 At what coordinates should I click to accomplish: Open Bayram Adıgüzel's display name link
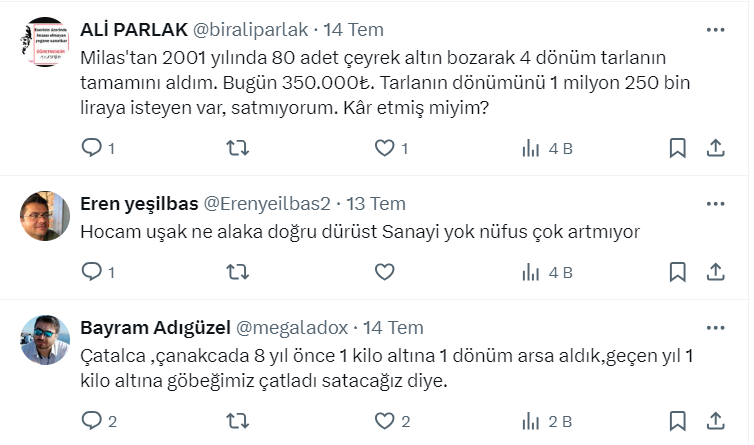[x=154, y=327]
